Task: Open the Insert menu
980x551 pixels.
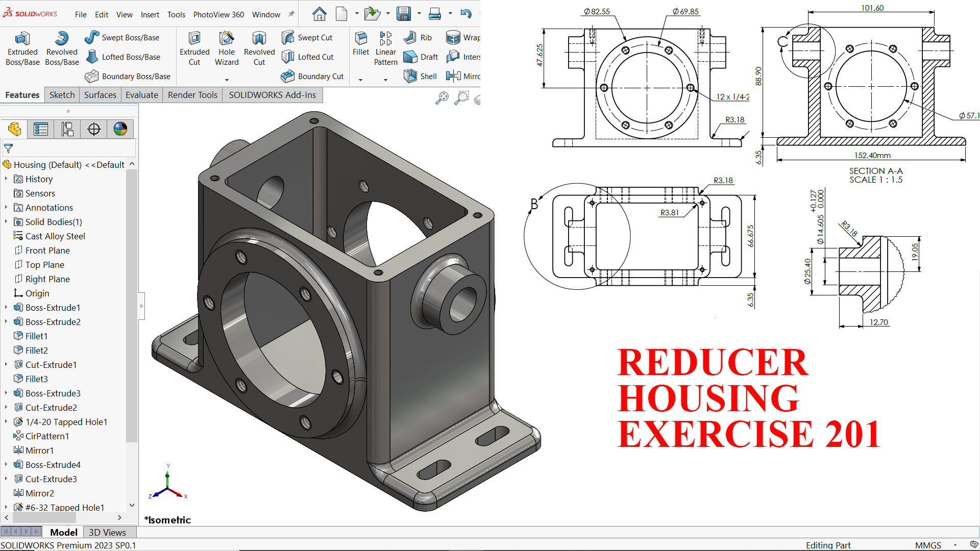Action: [x=150, y=14]
